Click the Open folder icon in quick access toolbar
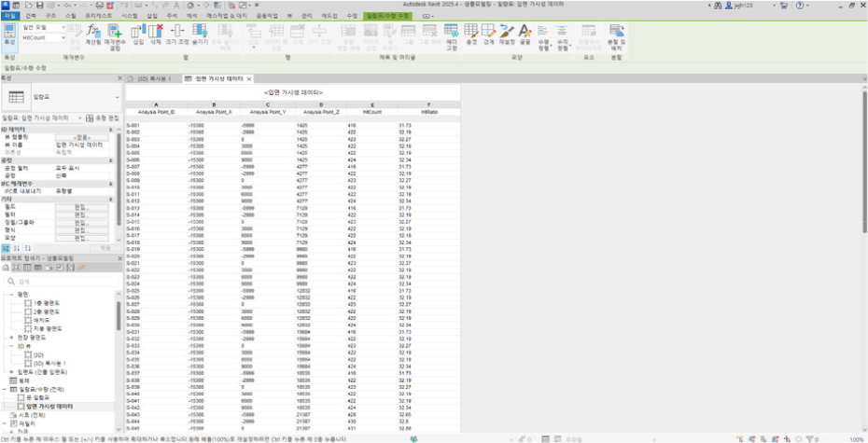 tap(28, 5)
